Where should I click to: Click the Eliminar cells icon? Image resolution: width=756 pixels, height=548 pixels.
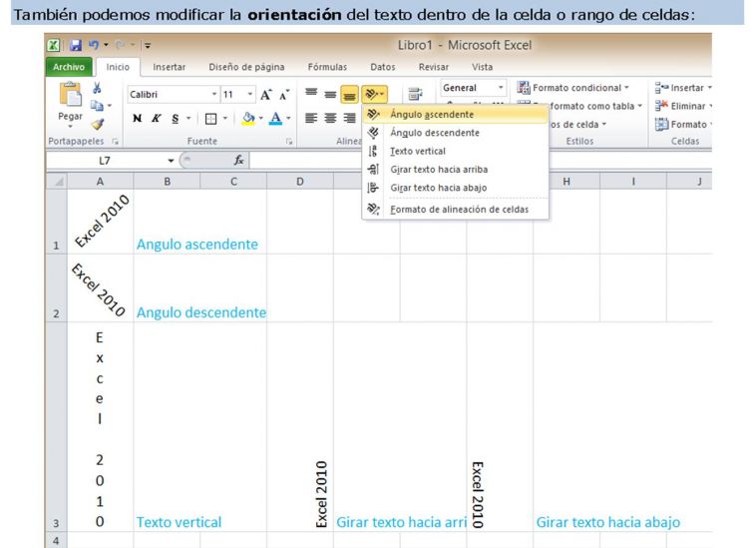(x=661, y=106)
